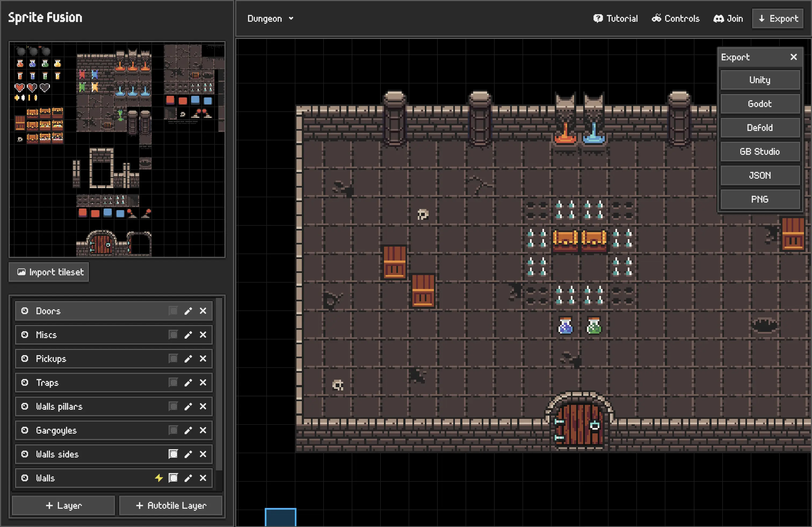Close the Export panel

pyautogui.click(x=793, y=57)
